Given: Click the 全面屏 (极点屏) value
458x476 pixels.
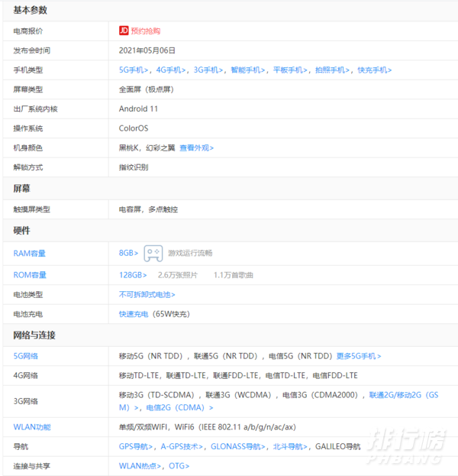Looking at the screenshot, I should (147, 89).
